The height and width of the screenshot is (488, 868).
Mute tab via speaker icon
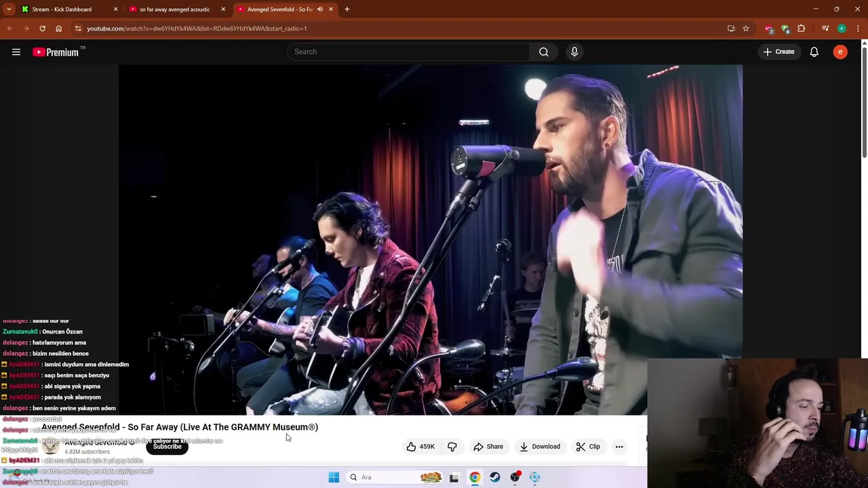[x=320, y=9]
